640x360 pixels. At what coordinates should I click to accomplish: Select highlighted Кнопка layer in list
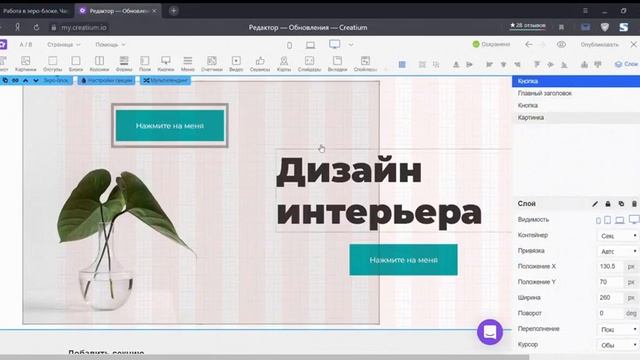pos(576,81)
